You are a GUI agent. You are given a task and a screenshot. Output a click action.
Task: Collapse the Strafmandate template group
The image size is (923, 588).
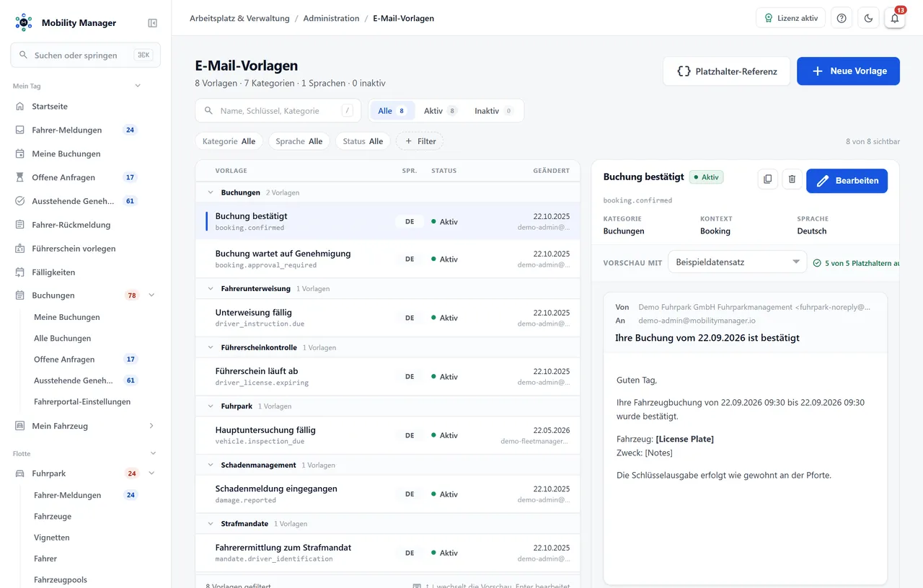coord(211,524)
